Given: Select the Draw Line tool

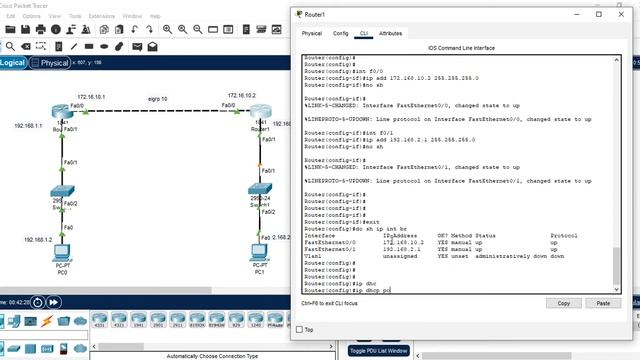Looking at the screenshot, I should coord(74,47).
